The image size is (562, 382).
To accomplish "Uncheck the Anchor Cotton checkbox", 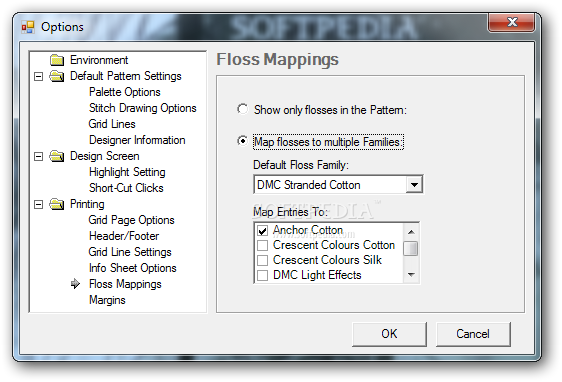I will pos(262,230).
